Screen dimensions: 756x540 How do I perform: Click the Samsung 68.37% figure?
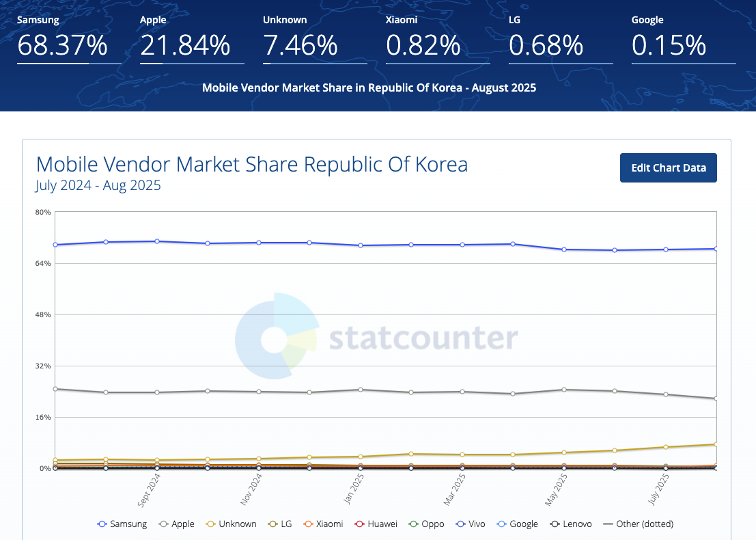click(62, 45)
